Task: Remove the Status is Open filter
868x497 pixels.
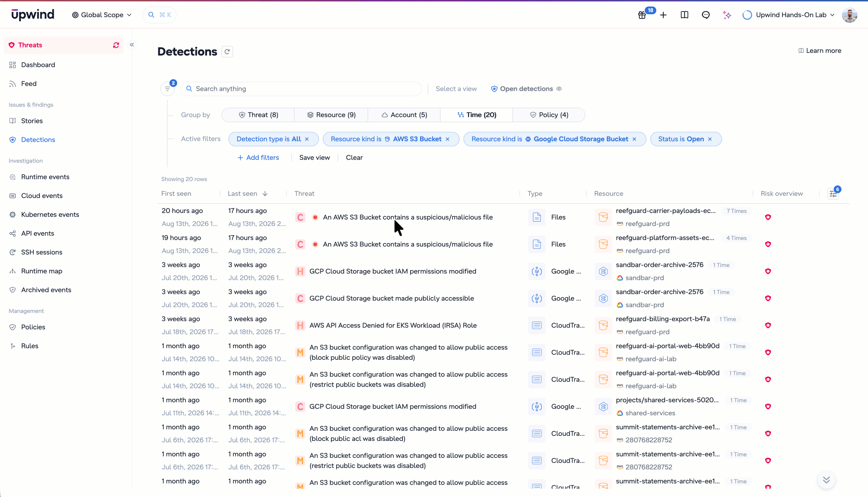Action: [x=710, y=139]
